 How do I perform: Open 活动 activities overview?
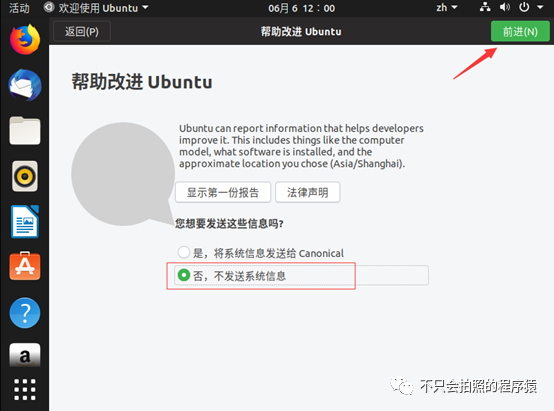tap(19, 8)
